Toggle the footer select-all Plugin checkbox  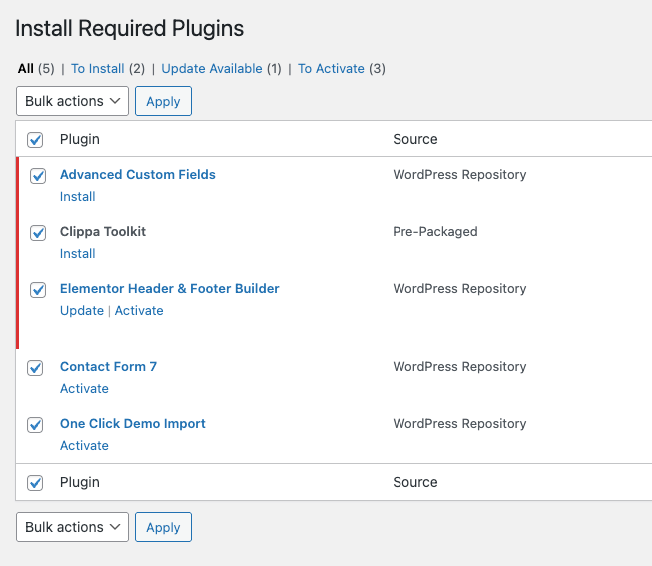[35, 483]
